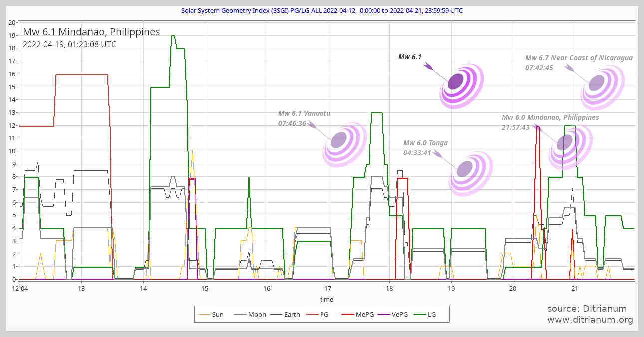Click the y-axis value 20
The width and height of the screenshot is (644, 337).
click(12, 22)
